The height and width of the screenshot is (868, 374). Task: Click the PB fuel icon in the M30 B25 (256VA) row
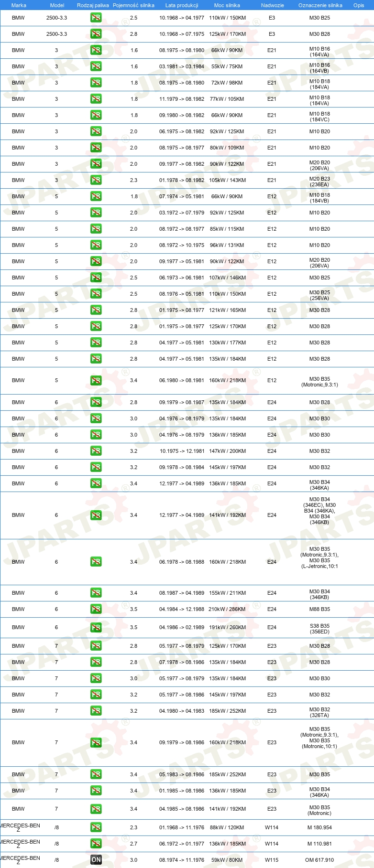[x=96, y=294]
